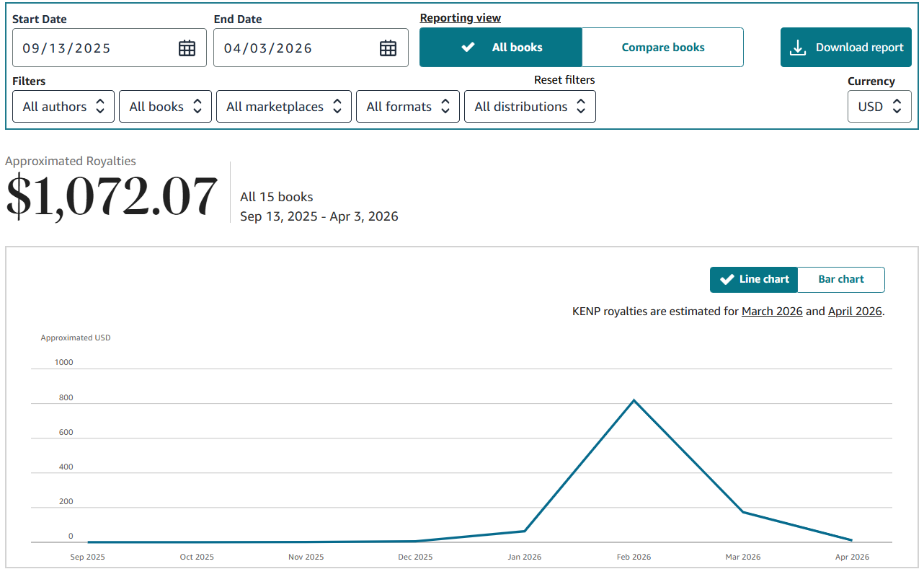This screenshot has height=569, width=924.
Task: Open the March 2026 KENP link
Action: tap(771, 312)
